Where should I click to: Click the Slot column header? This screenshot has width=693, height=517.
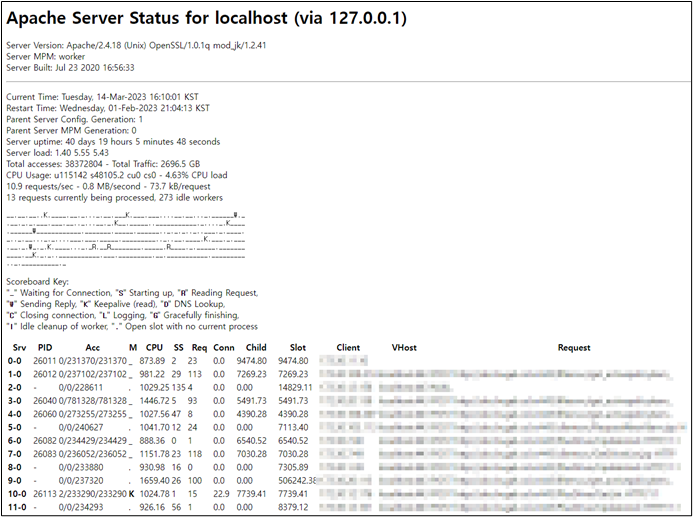[x=298, y=348]
